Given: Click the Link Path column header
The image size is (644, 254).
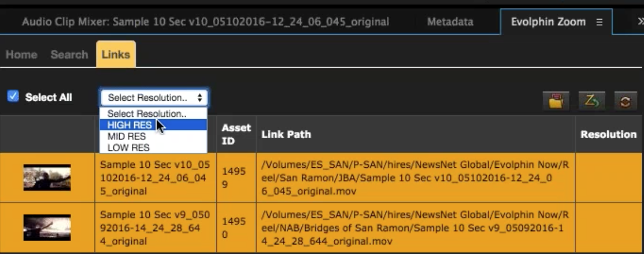Looking at the screenshot, I should tap(286, 134).
